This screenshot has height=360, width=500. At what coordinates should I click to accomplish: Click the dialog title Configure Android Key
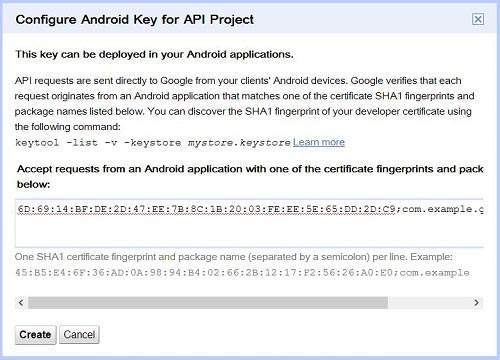pos(134,20)
